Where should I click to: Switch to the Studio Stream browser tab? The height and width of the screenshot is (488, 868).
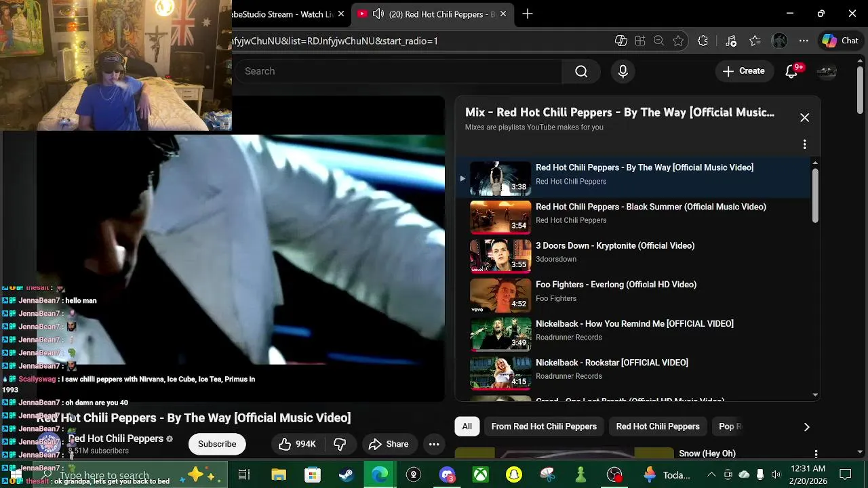[x=283, y=14]
